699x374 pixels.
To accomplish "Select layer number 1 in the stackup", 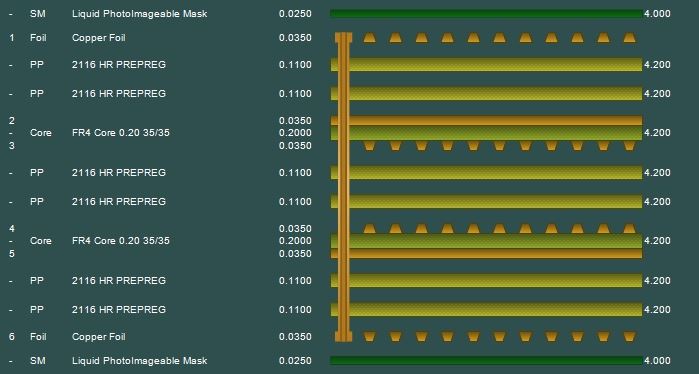I will tap(12, 38).
